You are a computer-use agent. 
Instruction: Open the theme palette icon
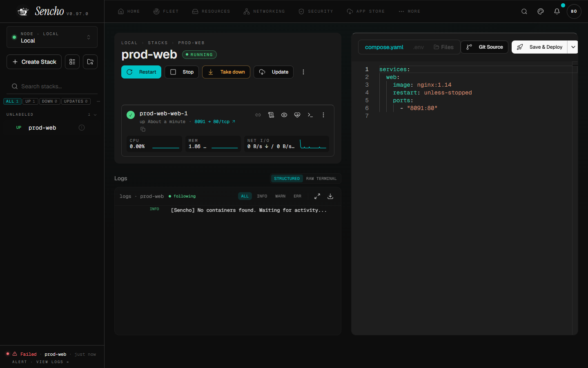point(541,11)
